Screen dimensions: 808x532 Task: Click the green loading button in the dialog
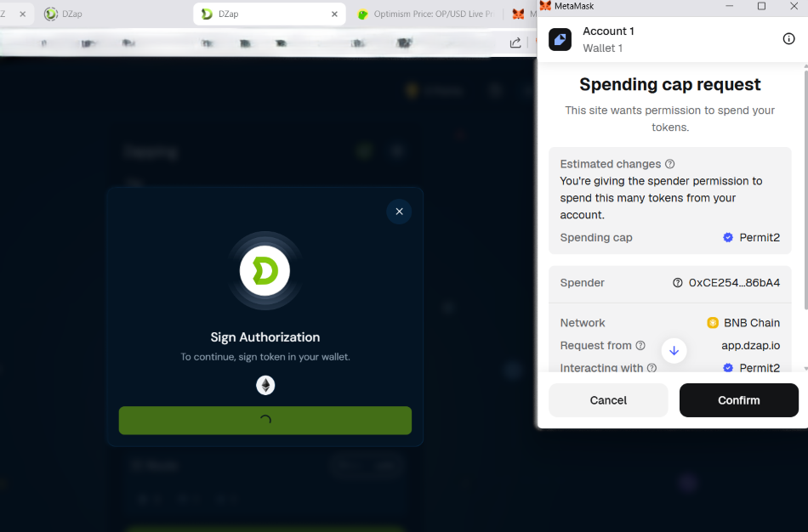coord(265,420)
